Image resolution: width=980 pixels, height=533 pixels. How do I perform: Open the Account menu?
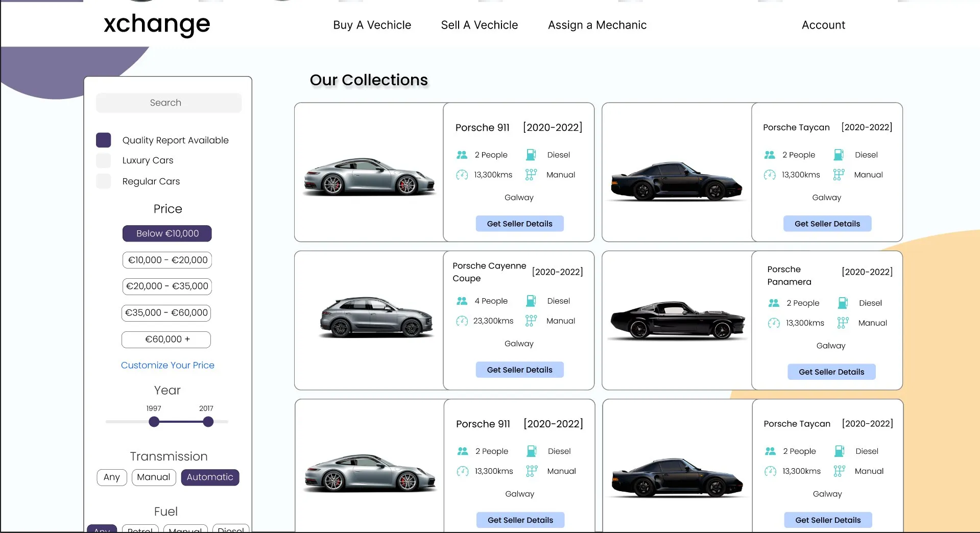point(823,25)
